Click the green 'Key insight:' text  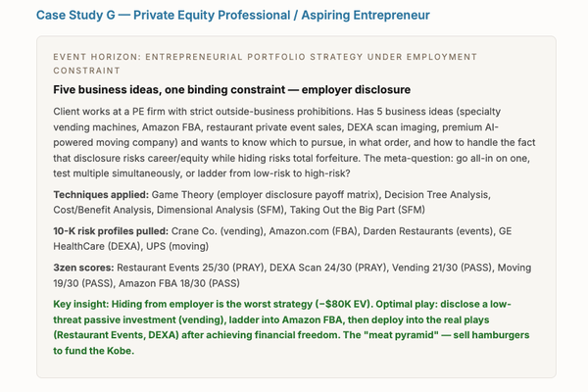[81, 304]
